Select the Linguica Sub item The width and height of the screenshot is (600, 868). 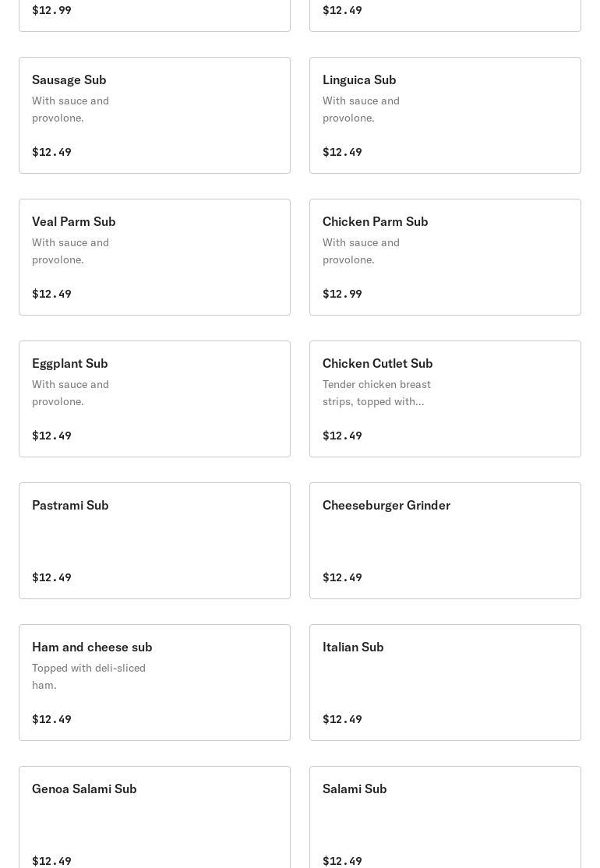(x=445, y=115)
